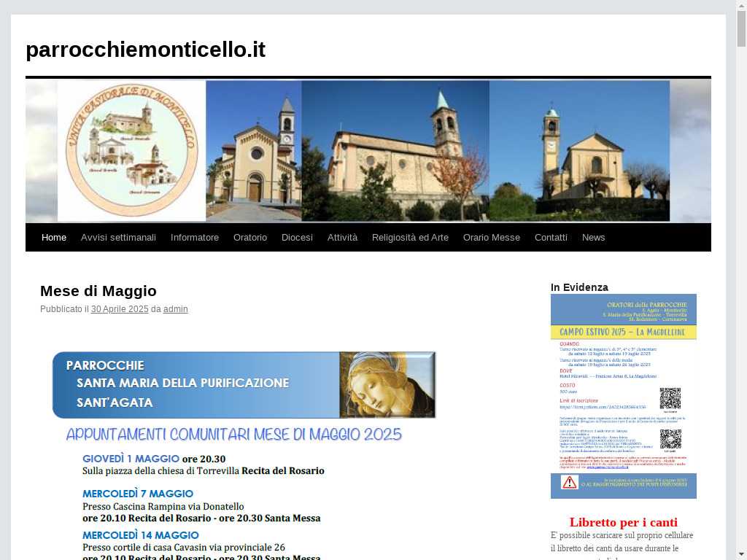Click the Mercoledì 14 Maggio entry heading
Image resolution: width=747 pixels, height=560 pixels.
[x=141, y=535]
